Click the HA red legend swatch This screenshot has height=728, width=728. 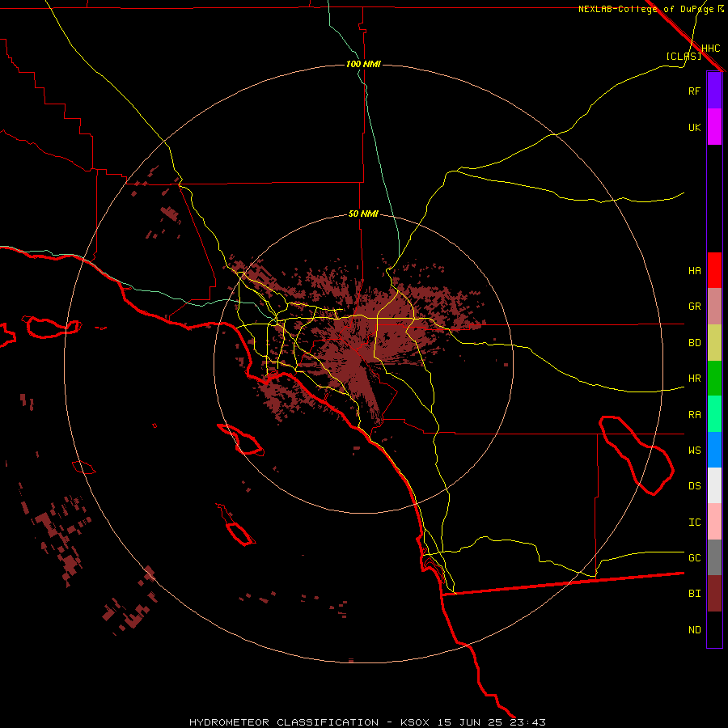pos(714,270)
